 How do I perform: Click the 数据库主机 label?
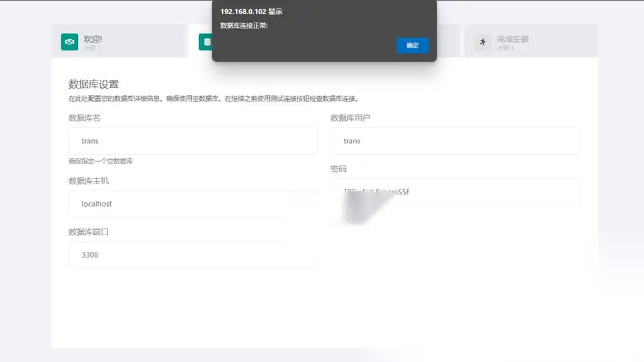(88, 181)
